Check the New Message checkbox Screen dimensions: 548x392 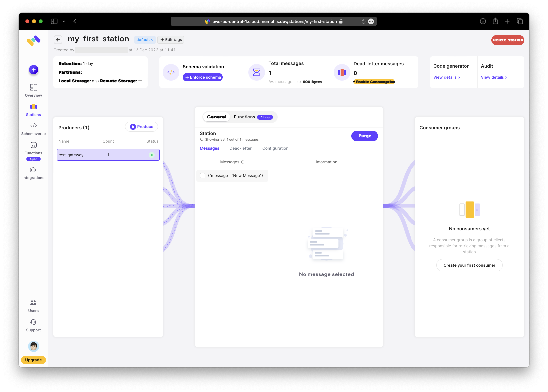(x=203, y=176)
